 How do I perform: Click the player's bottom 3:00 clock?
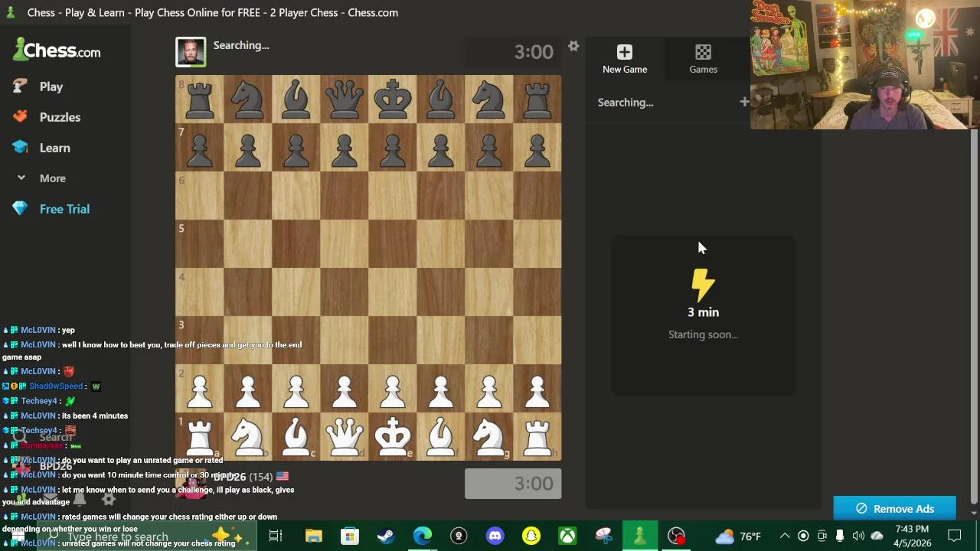pyautogui.click(x=513, y=484)
